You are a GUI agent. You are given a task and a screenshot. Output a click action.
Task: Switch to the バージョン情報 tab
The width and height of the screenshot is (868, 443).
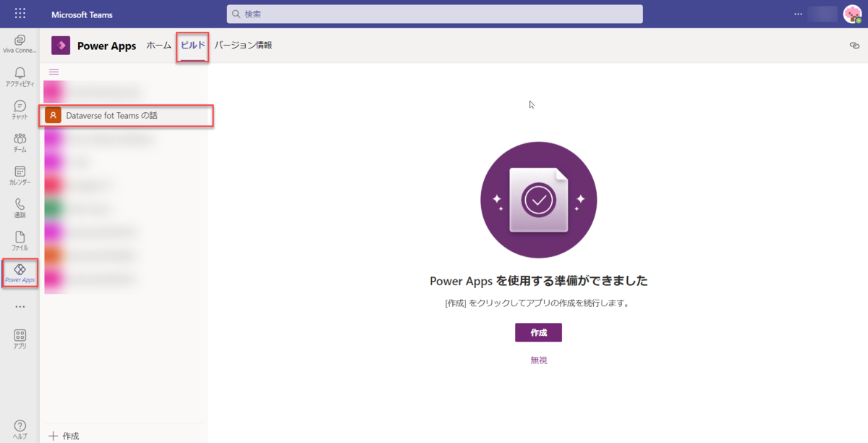point(243,46)
